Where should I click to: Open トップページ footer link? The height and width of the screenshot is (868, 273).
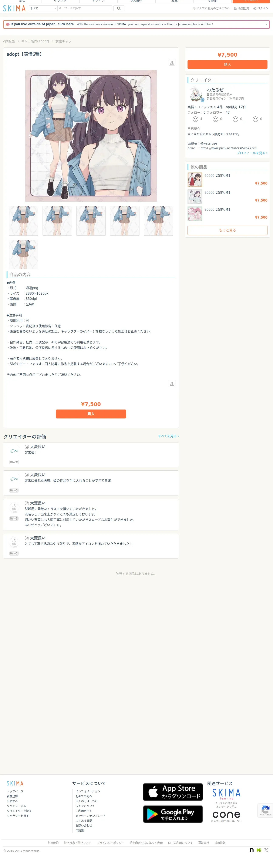(15, 791)
